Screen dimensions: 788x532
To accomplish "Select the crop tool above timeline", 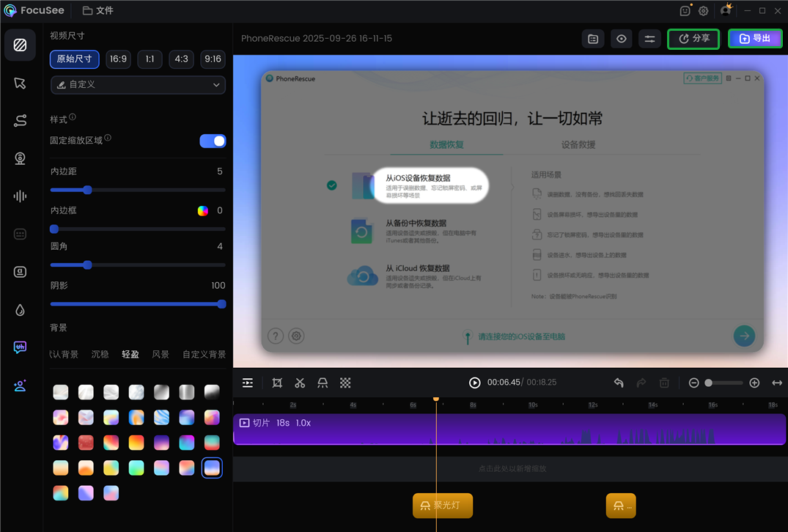I will [276, 383].
